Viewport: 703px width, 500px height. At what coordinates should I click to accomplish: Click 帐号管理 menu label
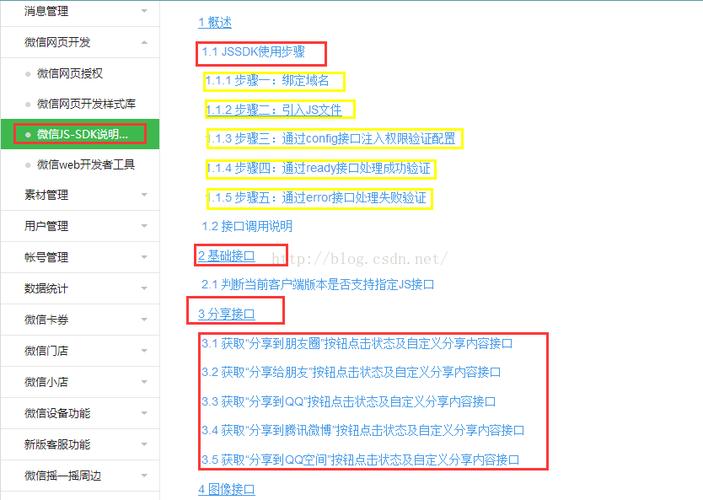46,257
